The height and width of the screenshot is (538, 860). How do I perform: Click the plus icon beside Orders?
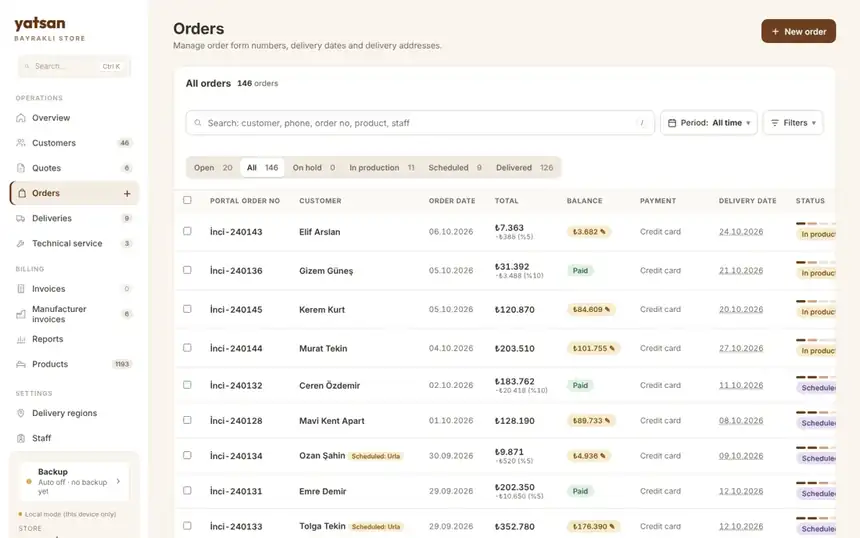pyautogui.click(x=127, y=194)
